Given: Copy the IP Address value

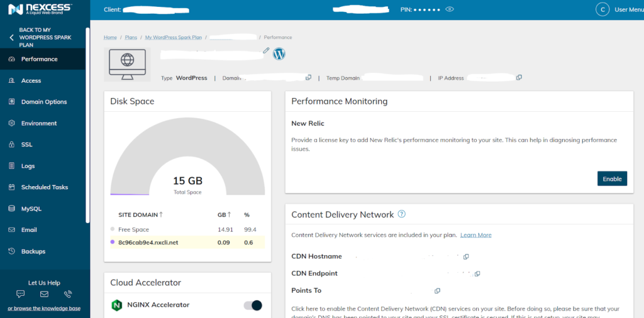Looking at the screenshot, I should pyautogui.click(x=519, y=77).
